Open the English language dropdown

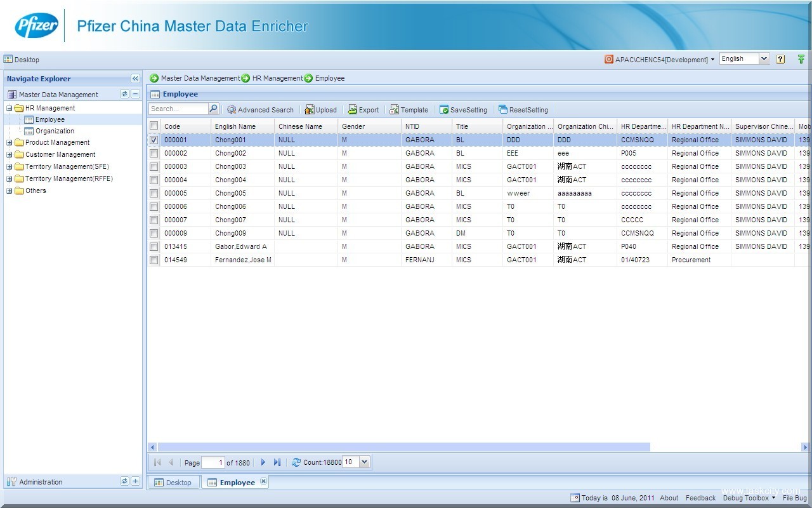point(764,58)
